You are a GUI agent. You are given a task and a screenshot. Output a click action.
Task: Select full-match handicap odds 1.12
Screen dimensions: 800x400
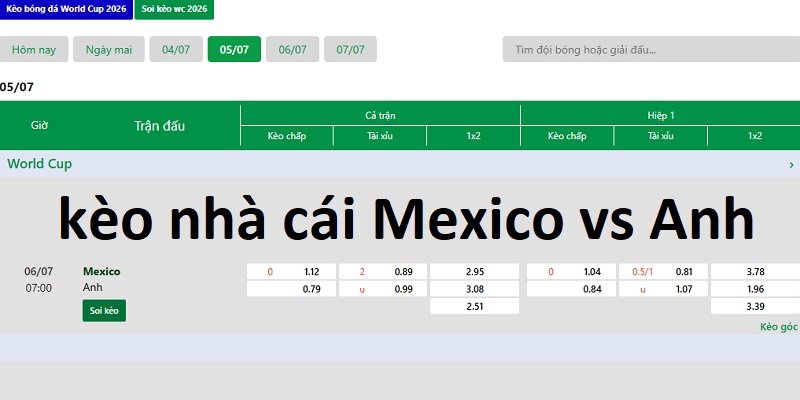point(291,272)
